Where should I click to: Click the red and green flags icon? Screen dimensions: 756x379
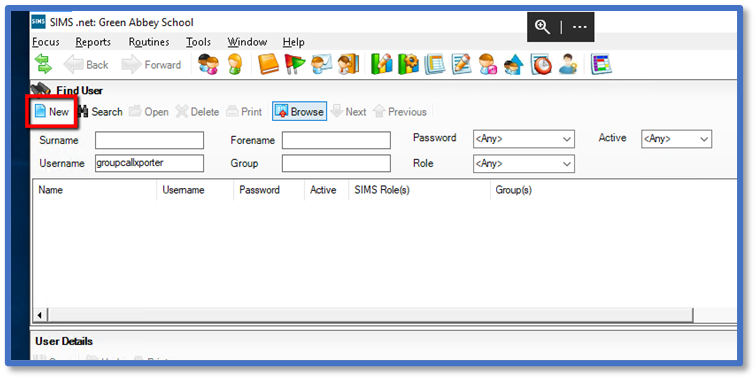pos(295,64)
